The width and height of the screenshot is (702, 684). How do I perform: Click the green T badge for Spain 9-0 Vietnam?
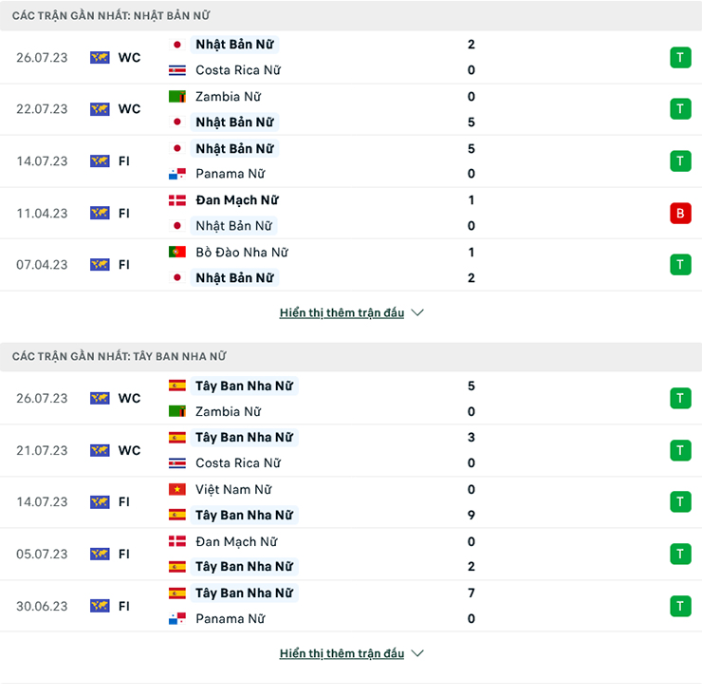(680, 502)
